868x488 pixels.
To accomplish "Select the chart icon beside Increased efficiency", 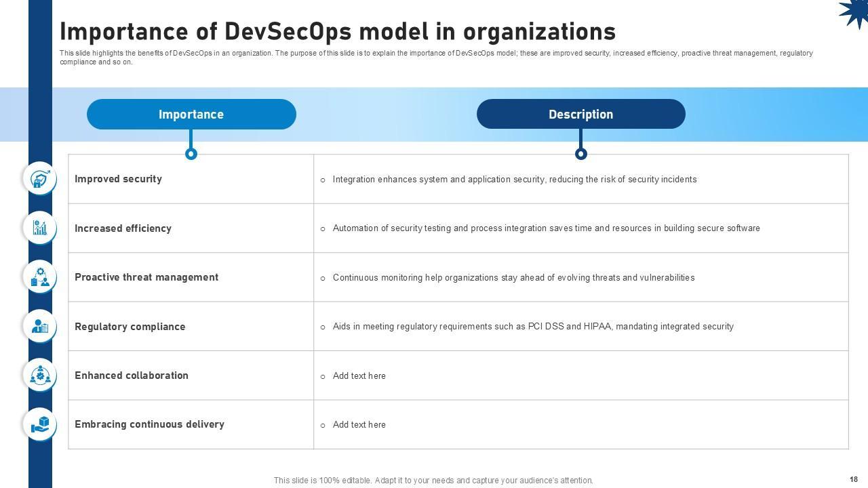I will [x=40, y=228].
